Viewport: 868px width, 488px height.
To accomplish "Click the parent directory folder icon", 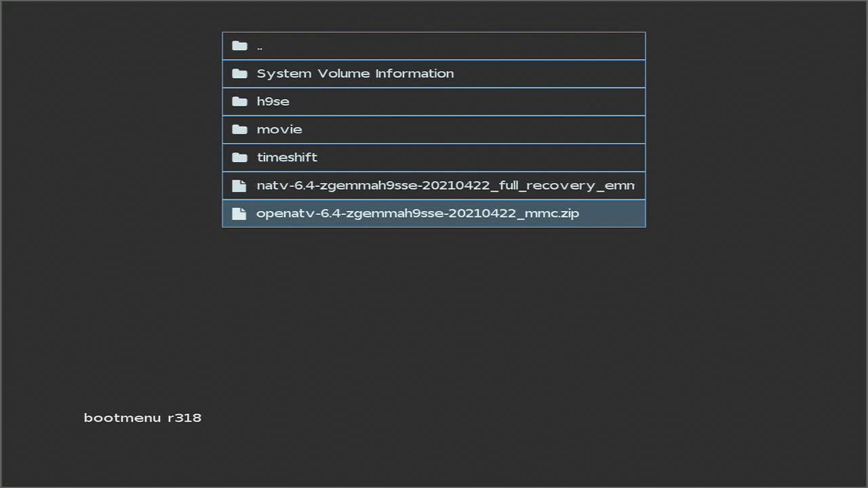I will click(x=239, y=46).
